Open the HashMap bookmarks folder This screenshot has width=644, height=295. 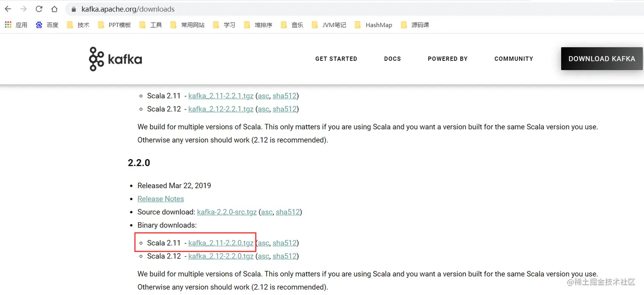373,25
